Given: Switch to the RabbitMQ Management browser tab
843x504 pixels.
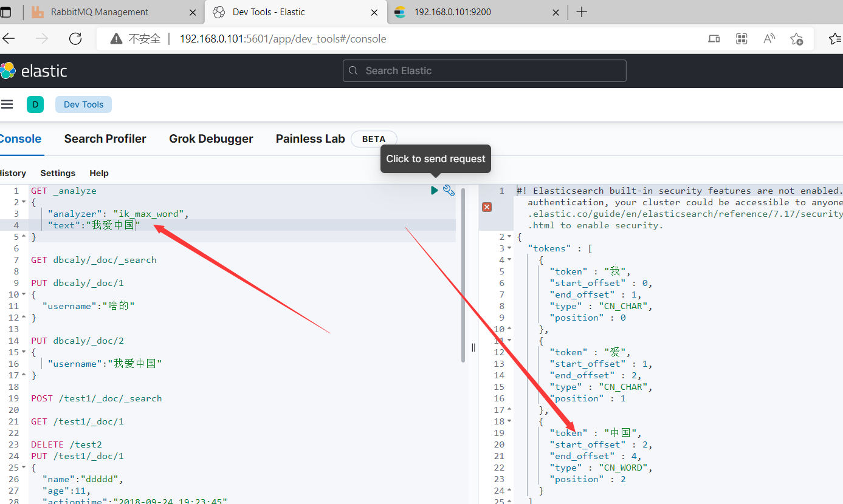Looking at the screenshot, I should [114, 12].
